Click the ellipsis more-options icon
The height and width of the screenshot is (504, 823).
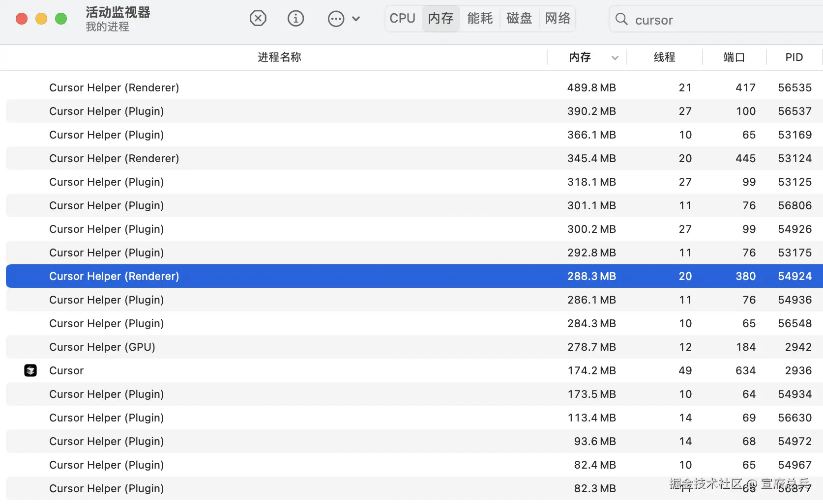point(336,18)
